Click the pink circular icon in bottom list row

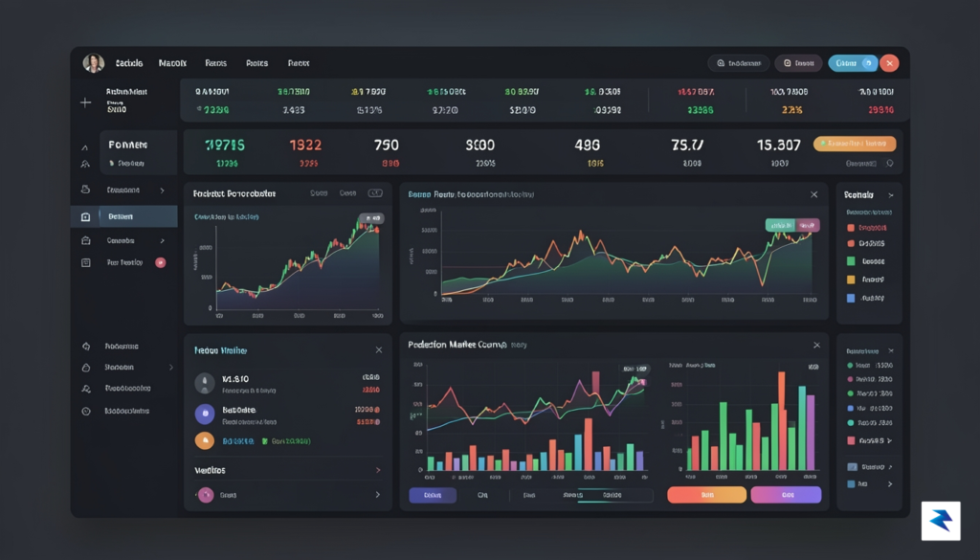click(x=206, y=495)
